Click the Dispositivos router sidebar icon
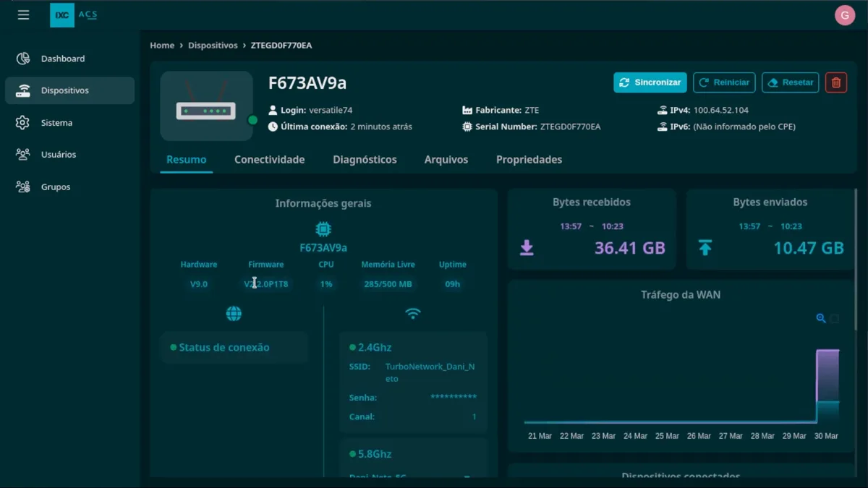Image resolution: width=868 pixels, height=488 pixels. click(23, 90)
